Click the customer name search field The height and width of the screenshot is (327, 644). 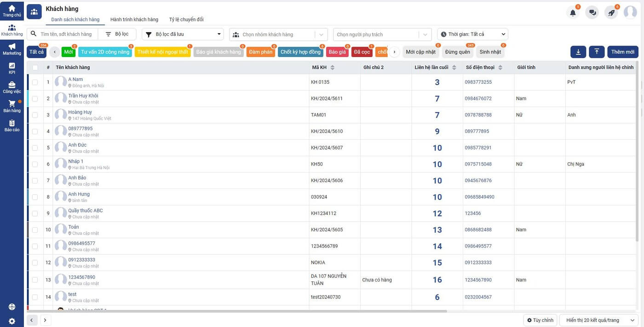(67, 34)
